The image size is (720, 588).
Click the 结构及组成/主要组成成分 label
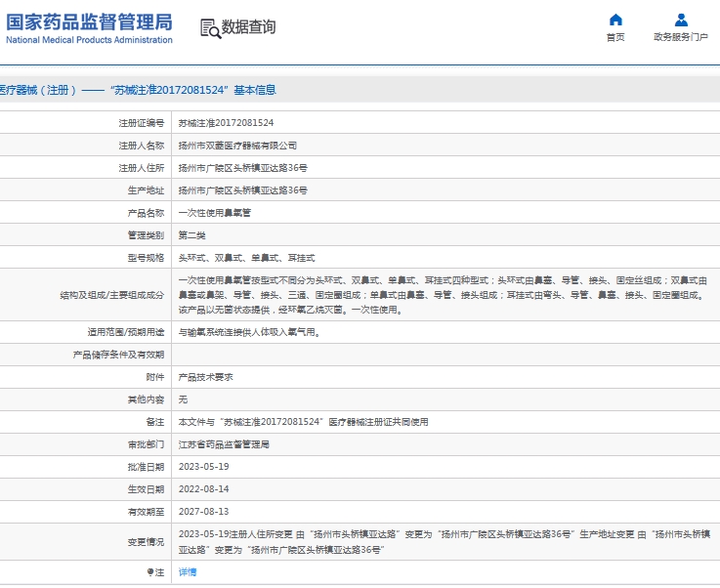[112, 295]
